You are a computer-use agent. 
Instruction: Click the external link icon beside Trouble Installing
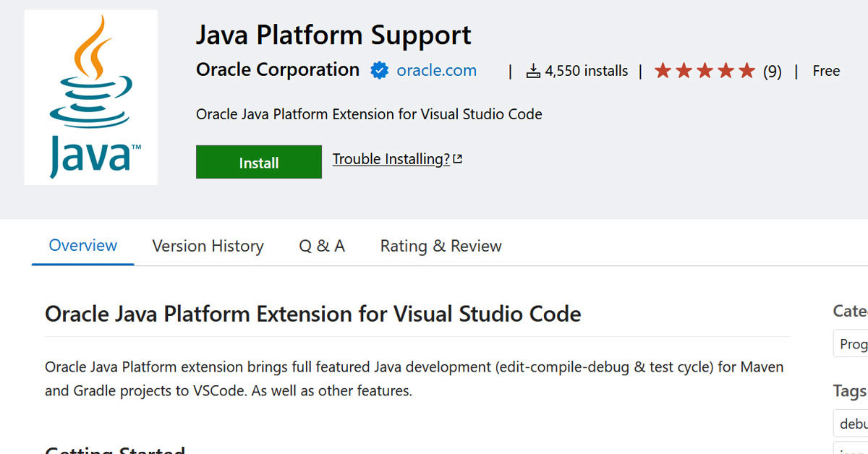point(457,159)
